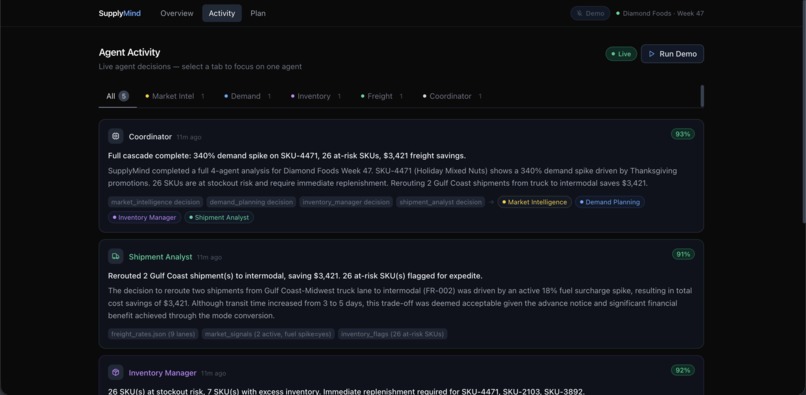This screenshot has height=395, width=806.
Task: Click the Market Intelligence agent chip
Action: tap(535, 202)
